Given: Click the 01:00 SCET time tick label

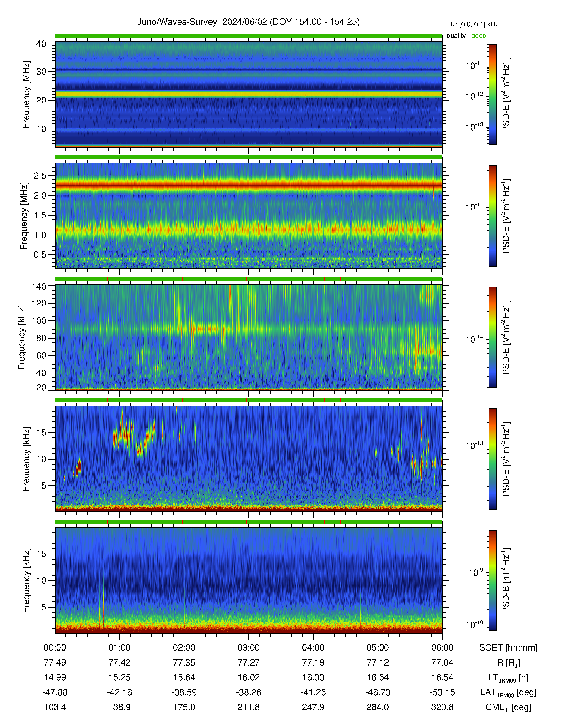Looking at the screenshot, I should point(119,648).
